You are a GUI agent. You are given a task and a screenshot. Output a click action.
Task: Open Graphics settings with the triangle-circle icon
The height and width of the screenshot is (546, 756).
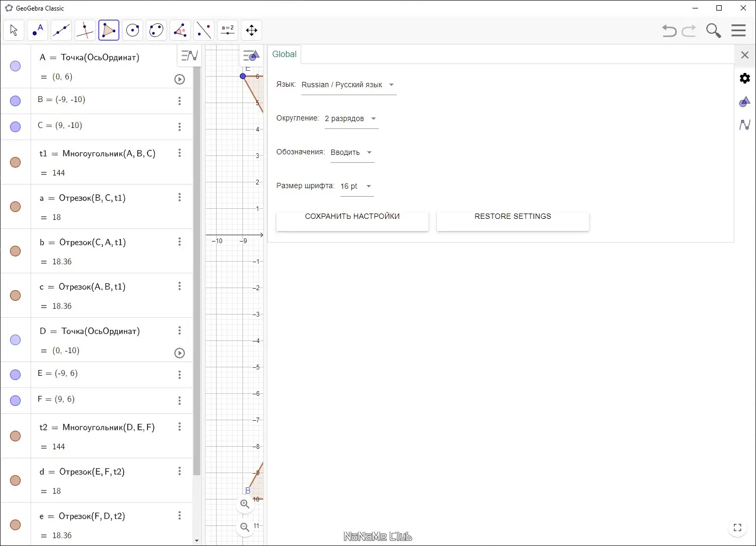point(745,101)
